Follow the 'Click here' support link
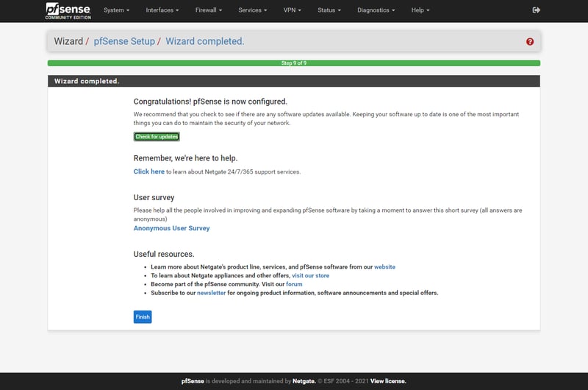This screenshot has width=588, height=390. (x=148, y=171)
